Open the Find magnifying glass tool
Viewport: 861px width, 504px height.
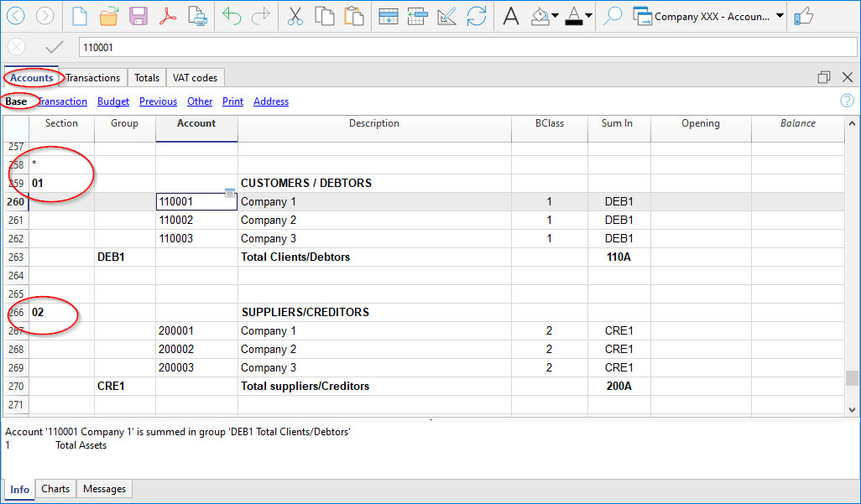tap(613, 16)
